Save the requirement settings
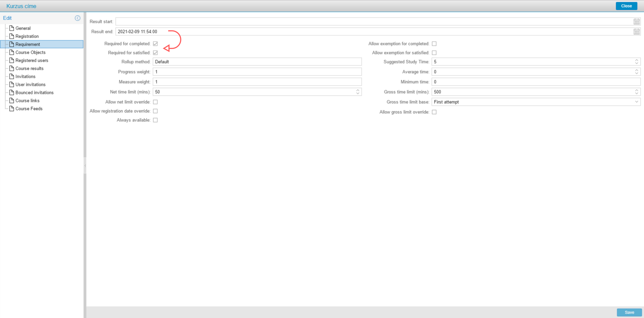The image size is (644, 318). 629,312
